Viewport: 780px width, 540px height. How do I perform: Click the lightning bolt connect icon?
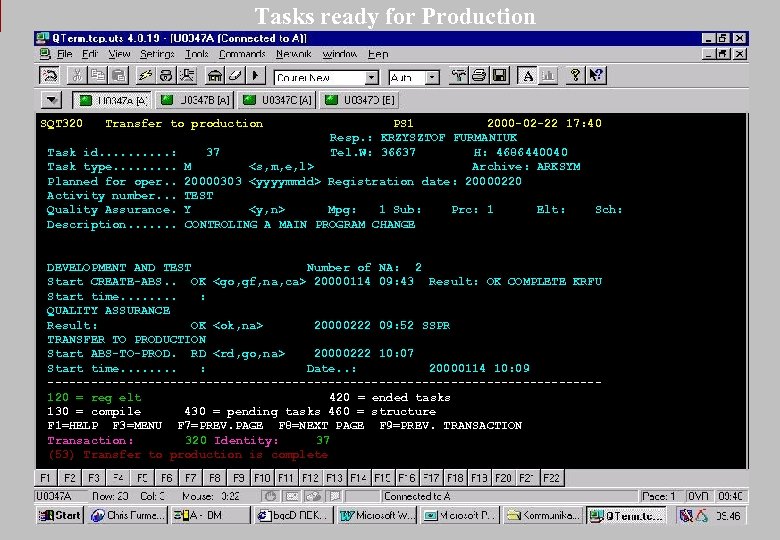pyautogui.click(x=145, y=76)
